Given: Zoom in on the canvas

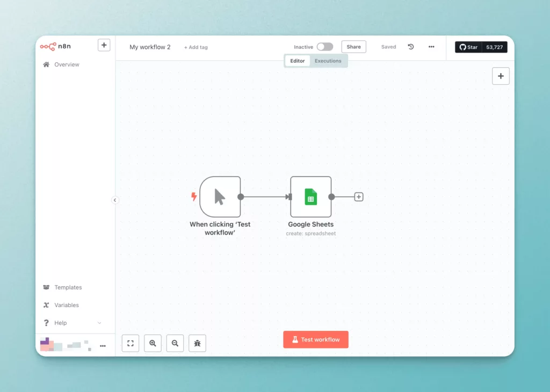Looking at the screenshot, I should pos(153,343).
